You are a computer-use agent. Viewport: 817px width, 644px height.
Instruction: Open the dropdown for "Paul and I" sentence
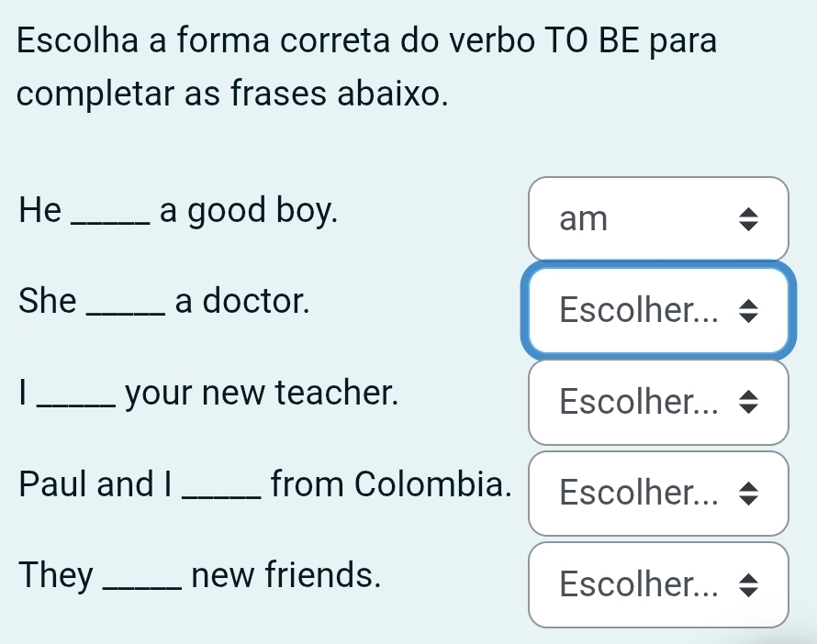(657, 494)
